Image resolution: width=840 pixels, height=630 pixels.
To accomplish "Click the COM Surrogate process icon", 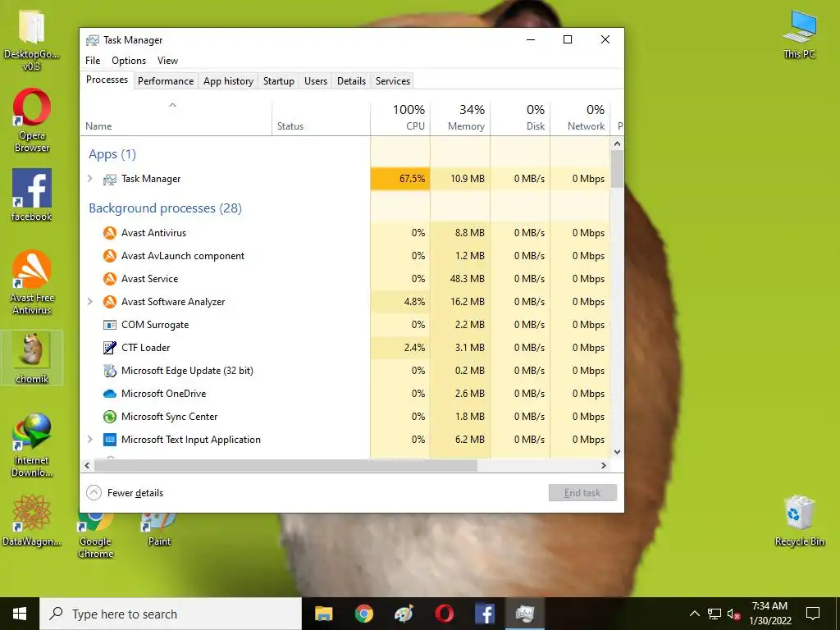I will [110, 325].
